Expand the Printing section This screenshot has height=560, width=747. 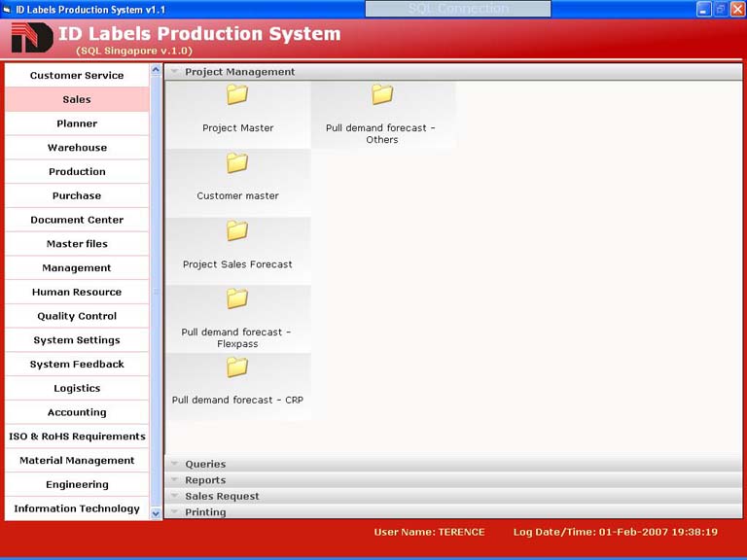205,512
